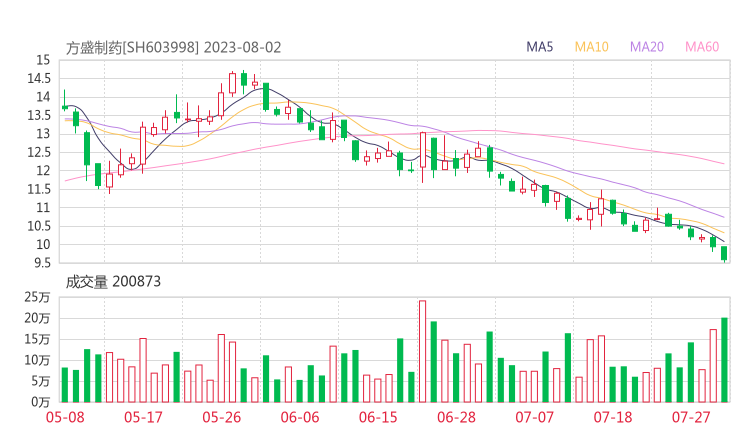Screen dimensions: 740x440
Task: Click the 14.5 price axis label
Action: (38, 78)
